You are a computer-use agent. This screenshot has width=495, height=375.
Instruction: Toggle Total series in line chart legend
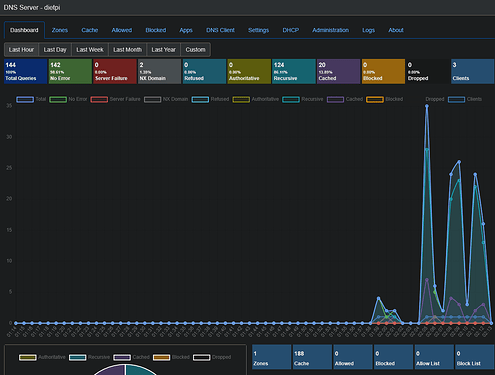pos(31,99)
